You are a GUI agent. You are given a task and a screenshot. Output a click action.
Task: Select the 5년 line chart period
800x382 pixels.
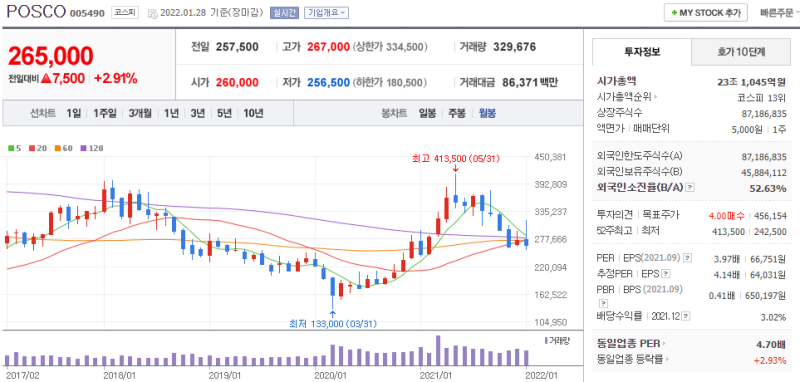coord(224,113)
